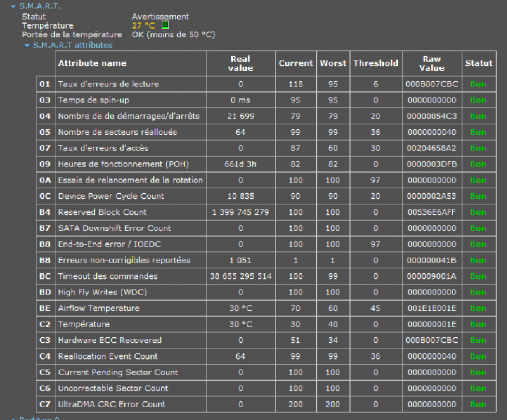Click Bon status in Taux d'erreurs de lecture row
507x420 pixels.
point(478,84)
